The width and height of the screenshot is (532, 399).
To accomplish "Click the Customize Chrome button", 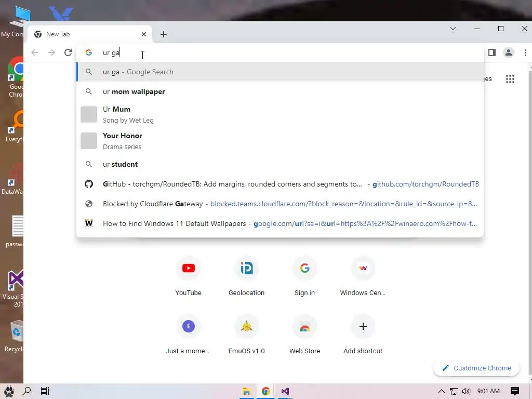I will pyautogui.click(x=476, y=368).
